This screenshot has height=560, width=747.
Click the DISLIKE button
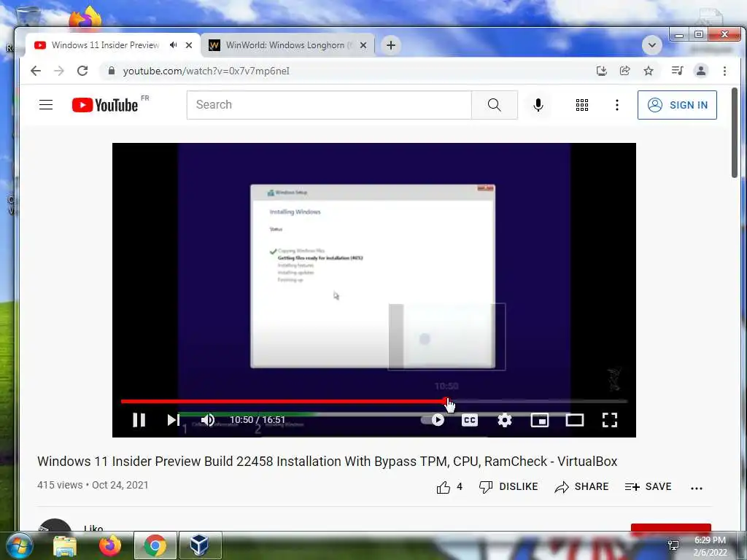point(508,486)
